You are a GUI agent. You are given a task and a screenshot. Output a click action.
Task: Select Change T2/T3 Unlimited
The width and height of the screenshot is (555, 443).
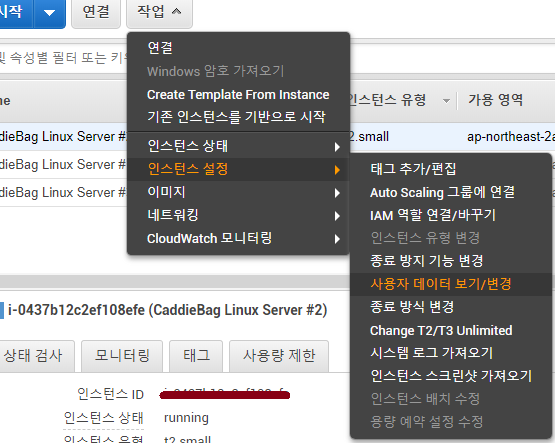click(x=451, y=330)
